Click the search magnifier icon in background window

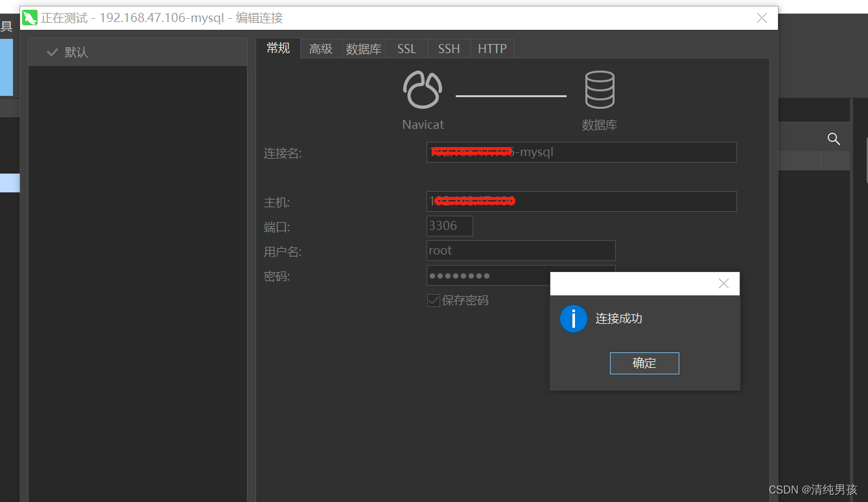pyautogui.click(x=834, y=139)
